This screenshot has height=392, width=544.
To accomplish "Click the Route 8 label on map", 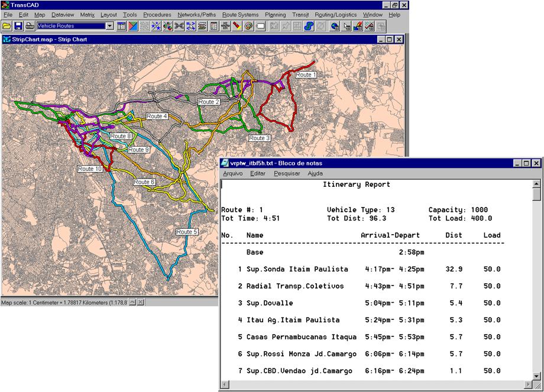I will click(121, 136).
